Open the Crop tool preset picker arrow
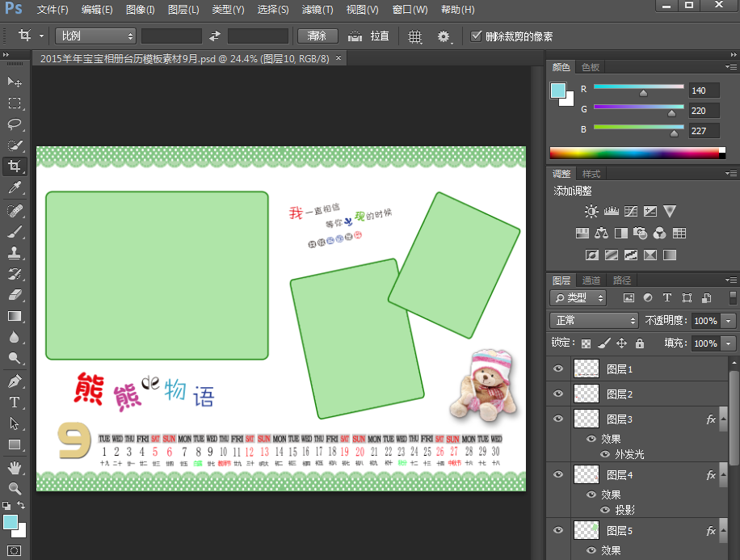This screenshot has width=740, height=560. pos(41,36)
